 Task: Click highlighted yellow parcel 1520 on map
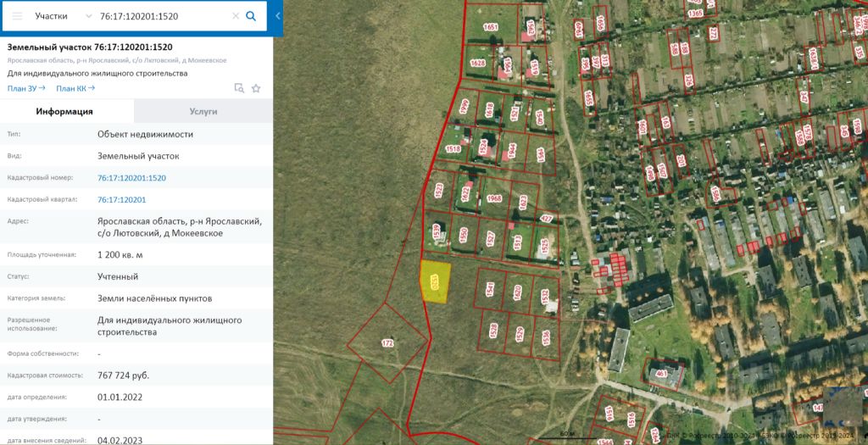coord(435,281)
